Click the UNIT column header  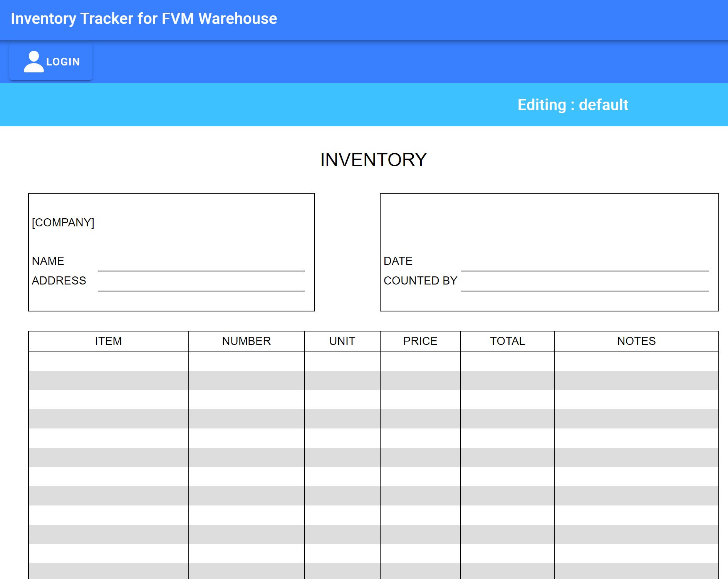point(342,341)
